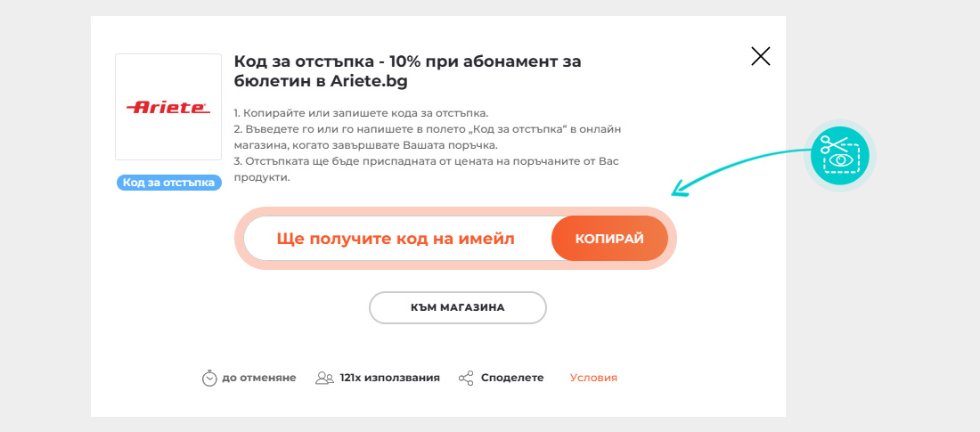This screenshot has height=432, width=980.
Task: Copy the code with КОПИРАЙ button
Action: coord(609,239)
